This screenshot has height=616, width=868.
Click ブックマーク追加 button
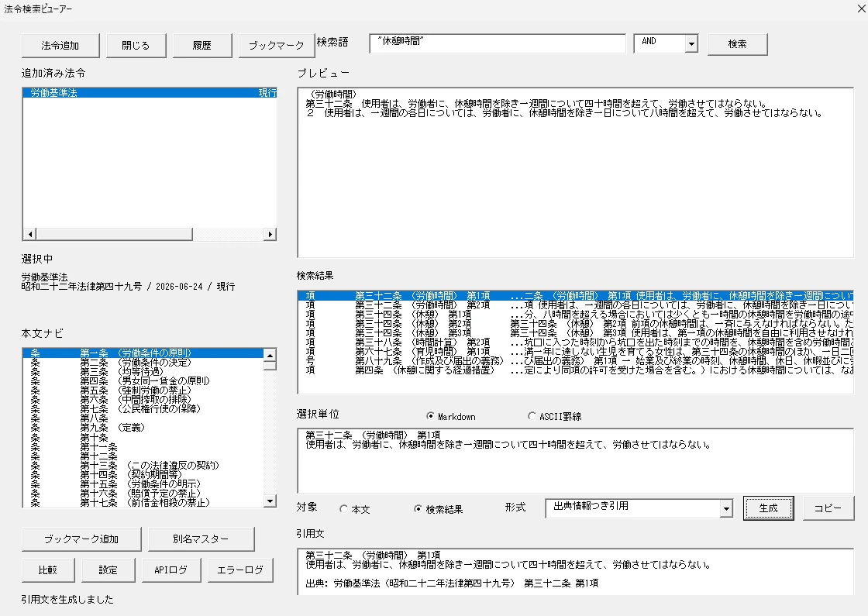click(81, 539)
